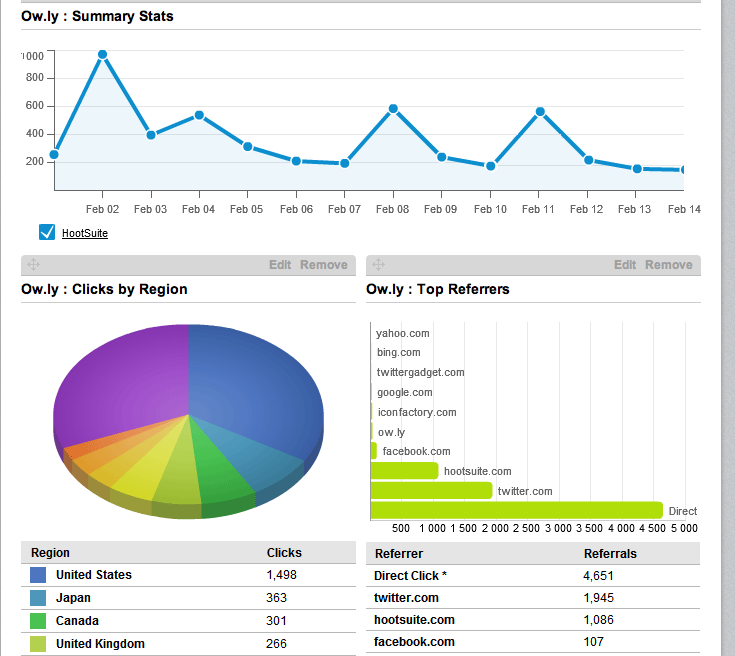Click the bing.com chart label
The image size is (735, 656).
(399, 353)
